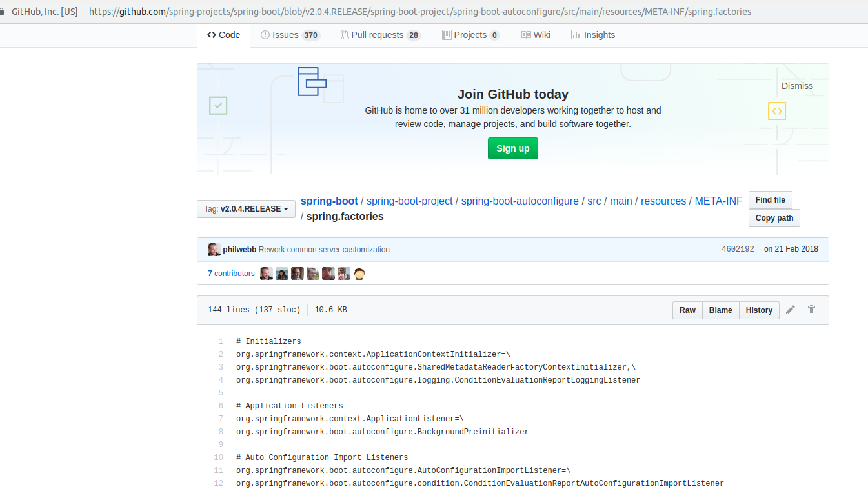Click the pencil edit file icon
The height and width of the screenshot is (489, 868).
(791, 310)
